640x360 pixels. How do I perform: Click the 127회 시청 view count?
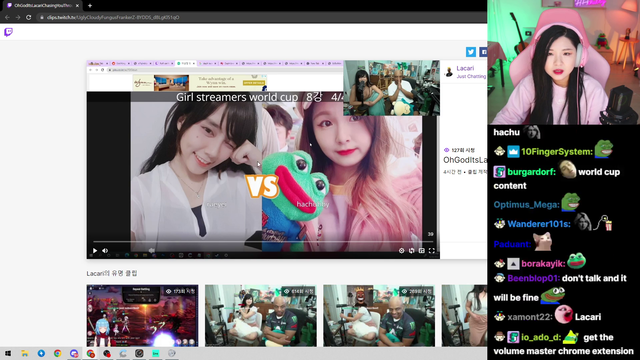tap(460, 150)
